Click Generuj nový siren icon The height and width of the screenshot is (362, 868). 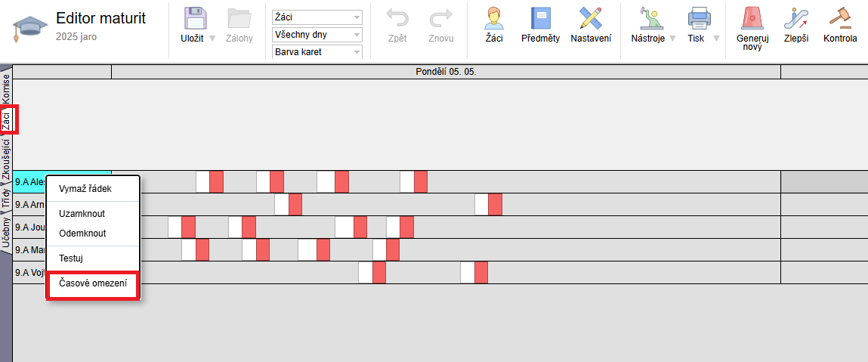point(752,19)
